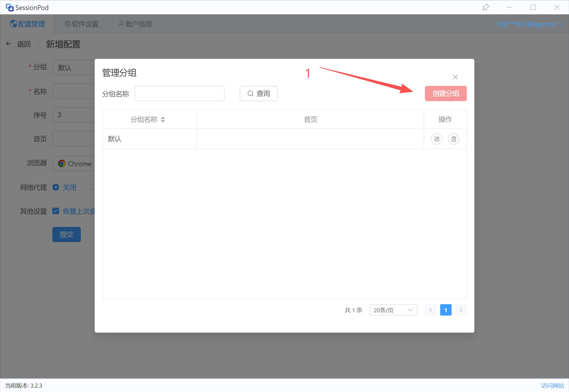This screenshot has width=569, height=392.
Task: Toggle the 恢复上次会话 checkbox
Action: (56, 211)
